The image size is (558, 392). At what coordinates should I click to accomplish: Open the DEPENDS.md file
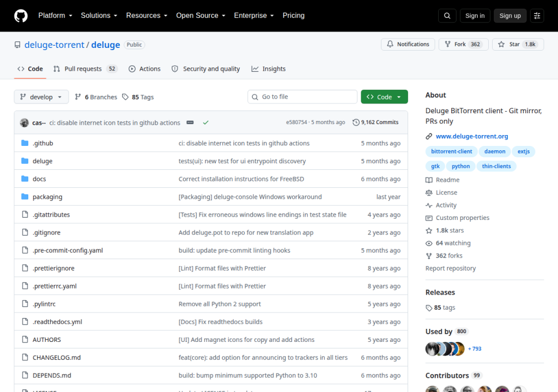(x=52, y=375)
